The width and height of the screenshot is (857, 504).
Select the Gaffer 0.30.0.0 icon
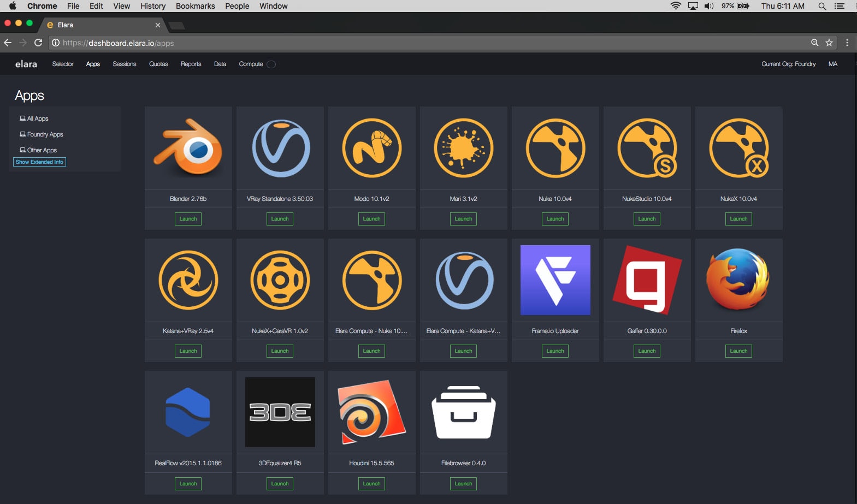click(x=647, y=280)
